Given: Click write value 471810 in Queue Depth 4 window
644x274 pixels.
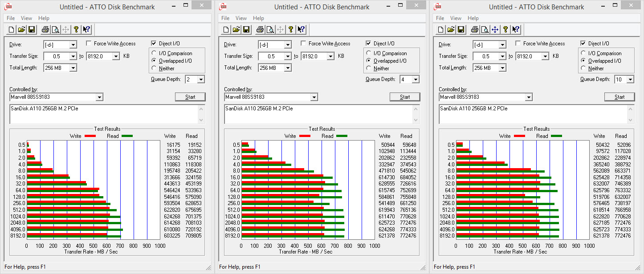Looking at the screenshot, I should coord(387,171).
